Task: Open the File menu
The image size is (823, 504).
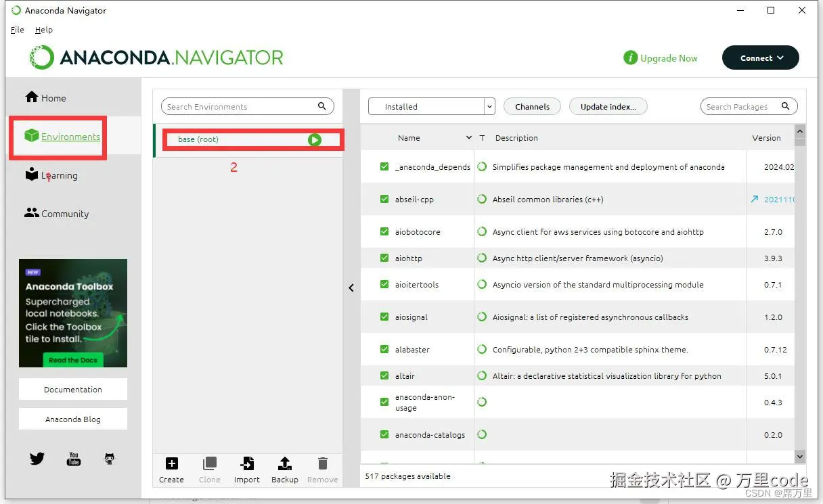Action: 18,30
